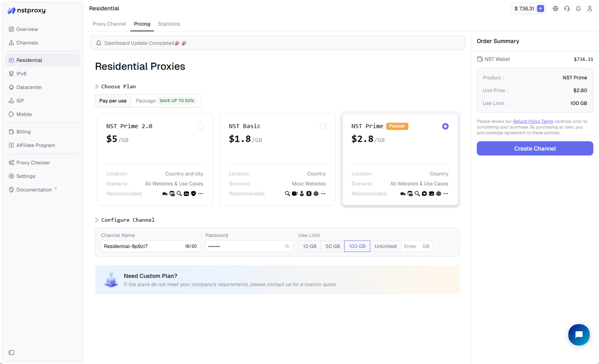Collapse the sidebar with the bottom-left icon
The height and width of the screenshot is (364, 599).
(11, 352)
